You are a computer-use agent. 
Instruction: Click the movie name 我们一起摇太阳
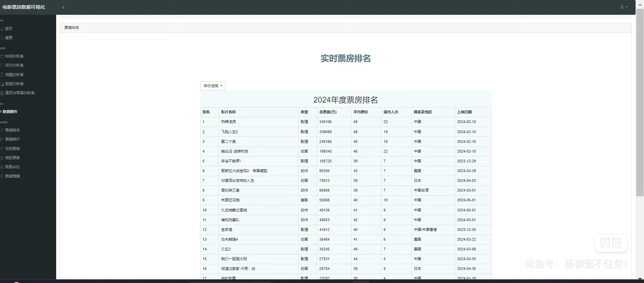(x=234, y=259)
